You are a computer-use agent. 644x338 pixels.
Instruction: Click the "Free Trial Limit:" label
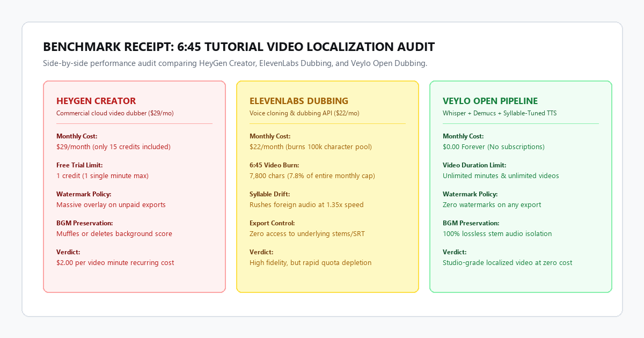pos(79,165)
